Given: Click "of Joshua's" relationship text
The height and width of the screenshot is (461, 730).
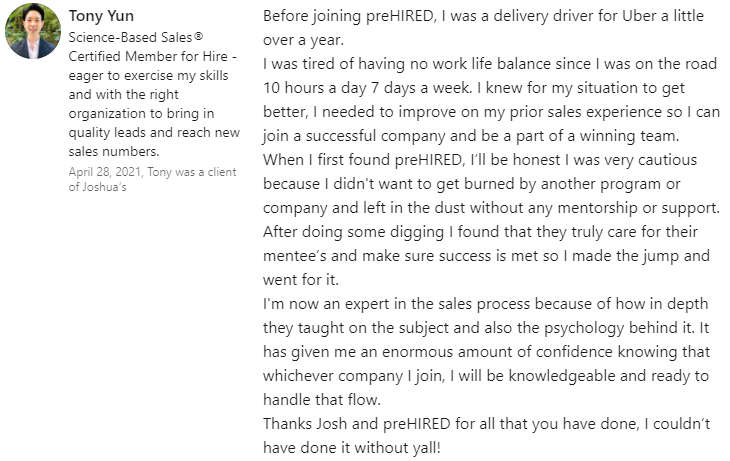Looking at the screenshot, I should pos(96,188).
